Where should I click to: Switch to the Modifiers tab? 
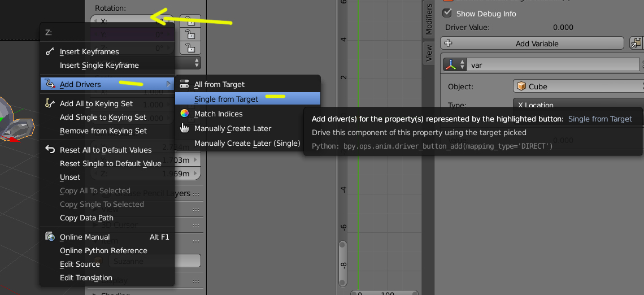428,19
